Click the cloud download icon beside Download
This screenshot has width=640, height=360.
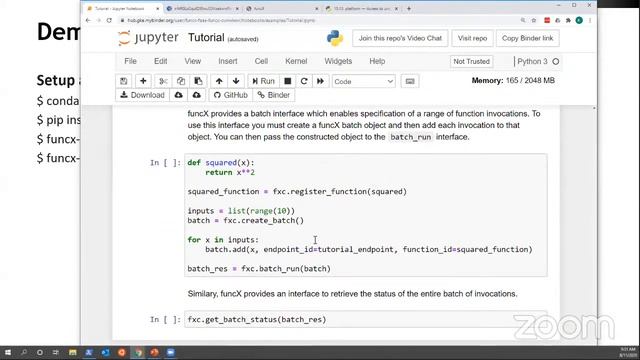click(x=179, y=95)
